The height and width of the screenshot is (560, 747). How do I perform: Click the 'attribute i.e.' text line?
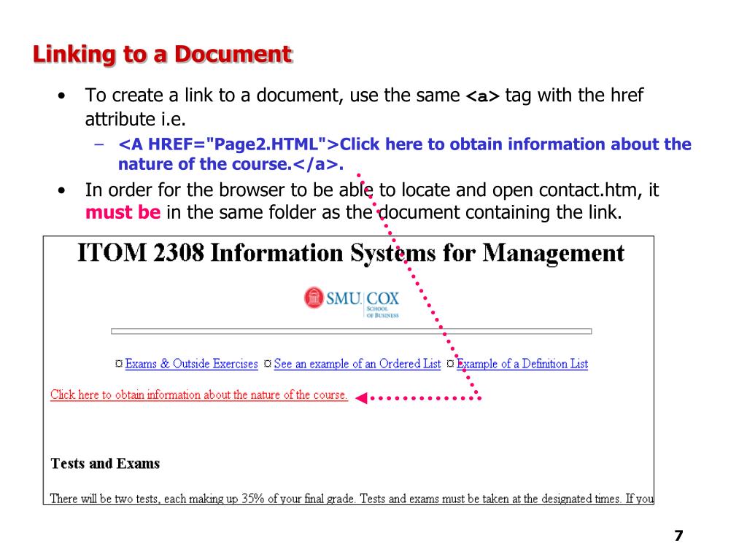coord(135,119)
